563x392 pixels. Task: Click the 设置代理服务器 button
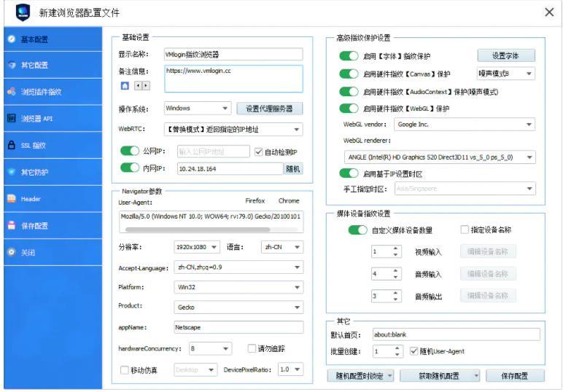tap(270, 109)
